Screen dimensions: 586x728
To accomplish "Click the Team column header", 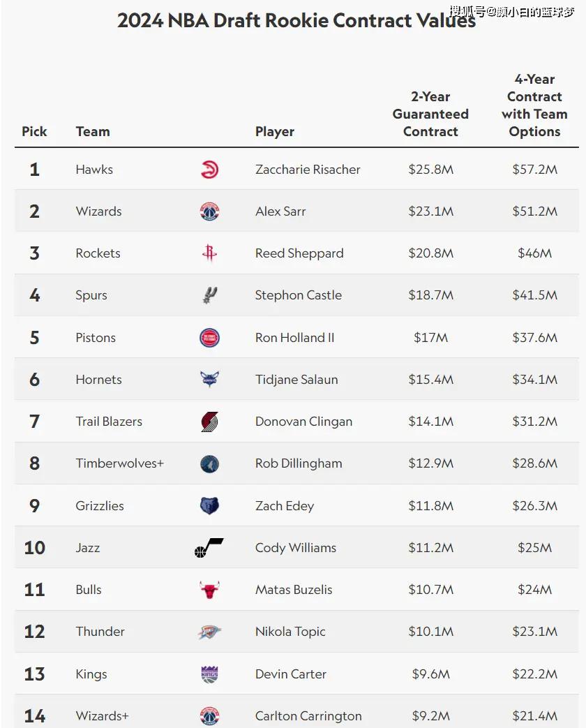I will (93, 131).
